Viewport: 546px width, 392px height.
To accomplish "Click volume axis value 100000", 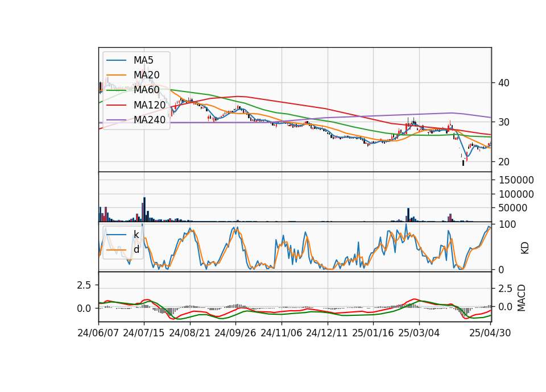I will tap(516, 194).
